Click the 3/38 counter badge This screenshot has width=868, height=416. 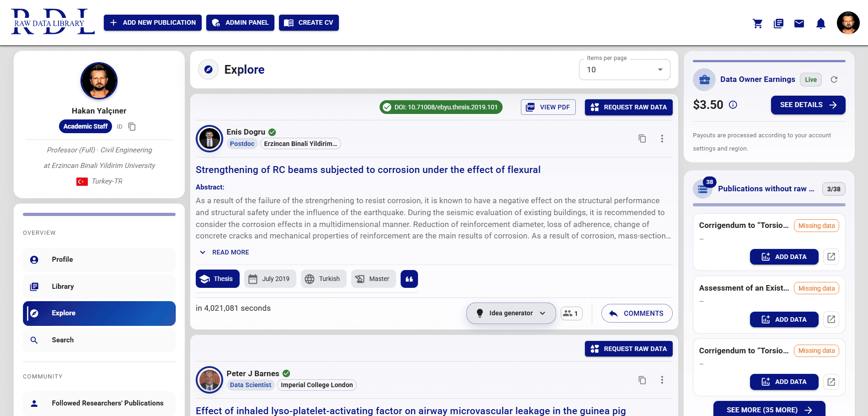(x=834, y=189)
